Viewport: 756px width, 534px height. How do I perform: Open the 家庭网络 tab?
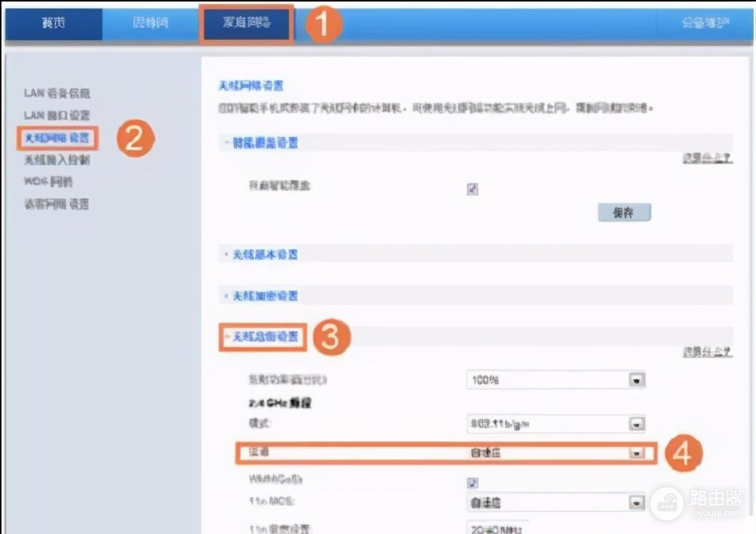pos(246,23)
